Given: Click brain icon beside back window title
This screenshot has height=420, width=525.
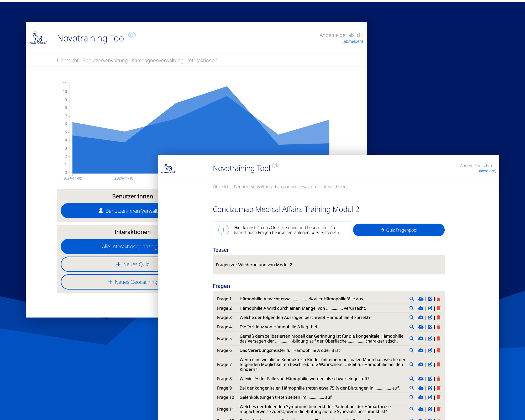Looking at the screenshot, I should [132, 35].
